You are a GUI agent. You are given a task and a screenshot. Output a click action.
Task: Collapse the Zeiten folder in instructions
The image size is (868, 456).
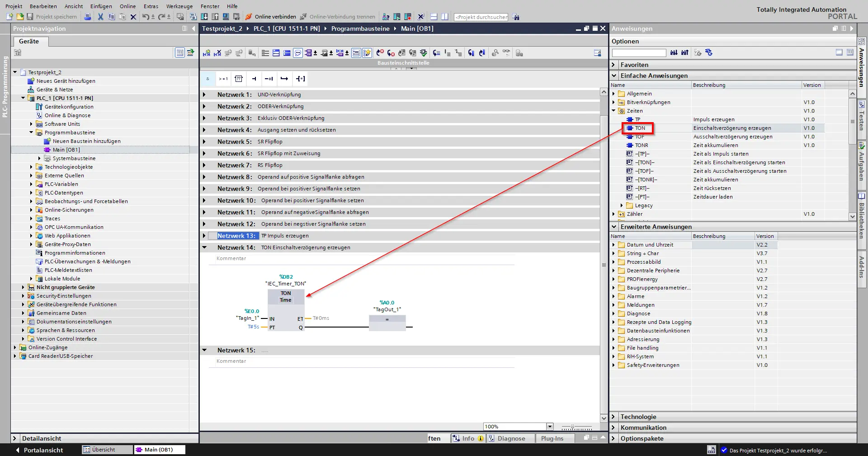click(x=613, y=111)
